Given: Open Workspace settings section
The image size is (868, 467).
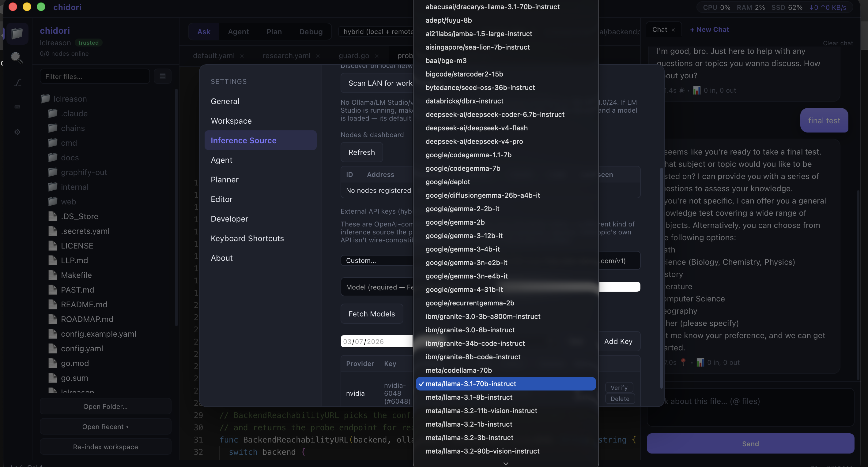Looking at the screenshot, I should click(260, 121).
